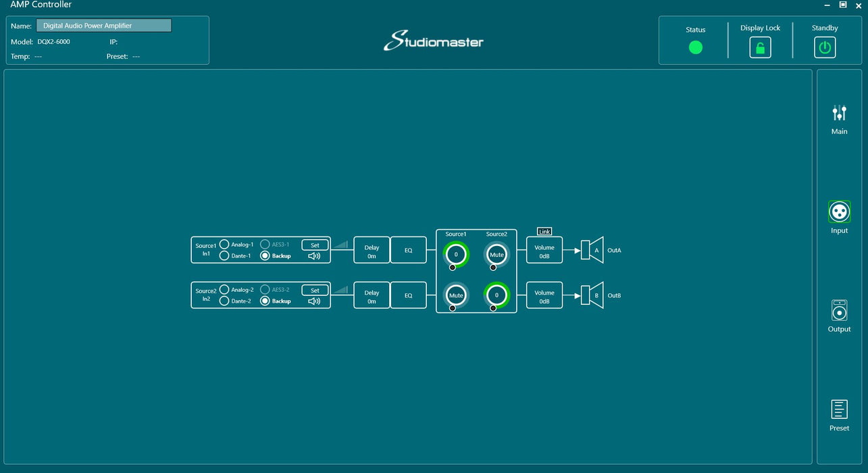This screenshot has width=868, height=473.
Task: Click the Source1 speaker sound icon
Action: (315, 256)
